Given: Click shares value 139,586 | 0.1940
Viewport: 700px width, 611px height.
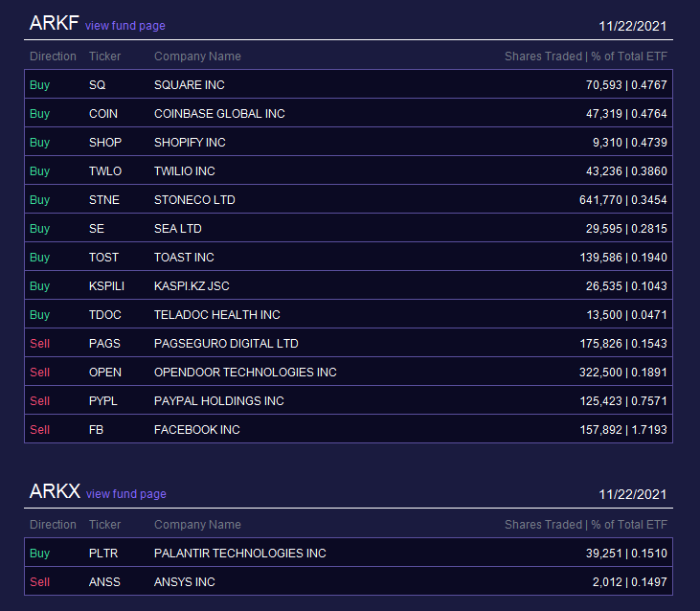Looking at the screenshot, I should [623, 258].
